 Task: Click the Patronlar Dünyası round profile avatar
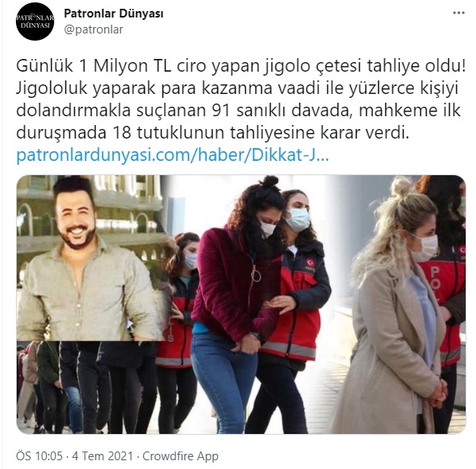[x=35, y=21]
